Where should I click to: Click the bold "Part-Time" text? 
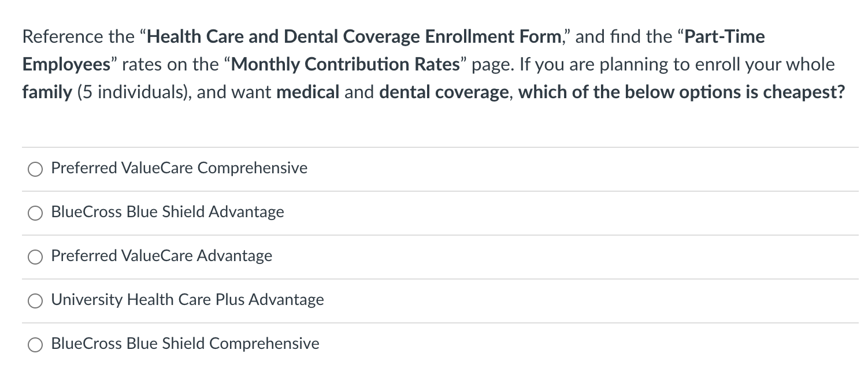point(725,37)
